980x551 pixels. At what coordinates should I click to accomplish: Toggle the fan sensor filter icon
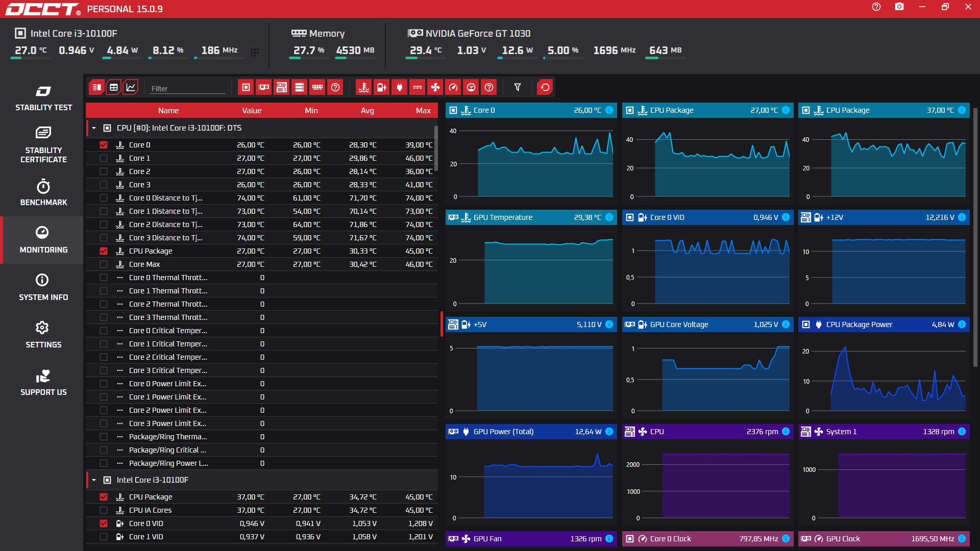pos(435,87)
